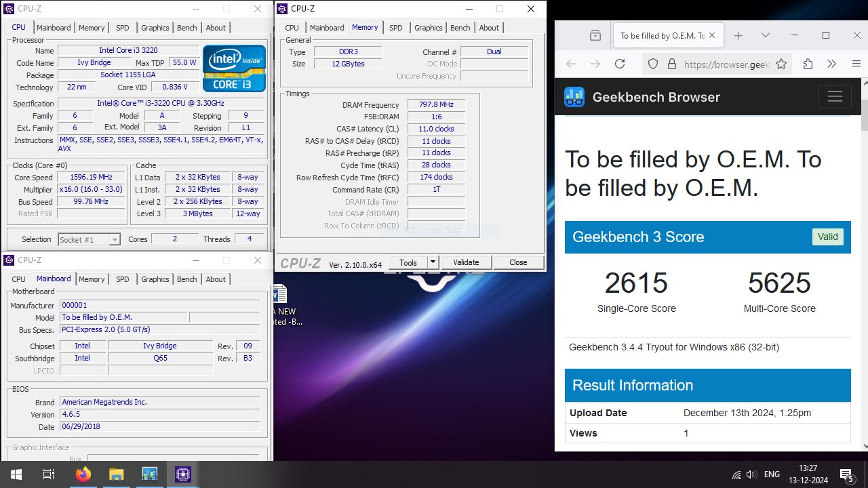Click the CAS# Latency 11.0 clocks value

tap(436, 129)
